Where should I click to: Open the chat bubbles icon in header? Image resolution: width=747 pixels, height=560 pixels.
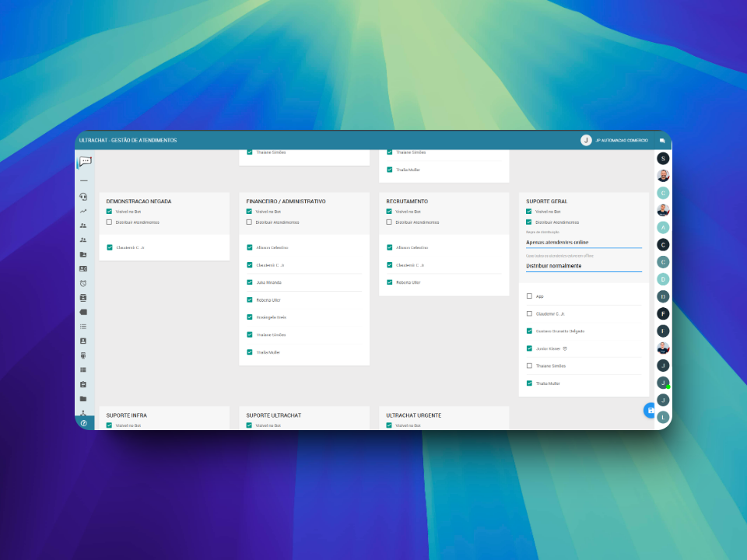(x=662, y=141)
